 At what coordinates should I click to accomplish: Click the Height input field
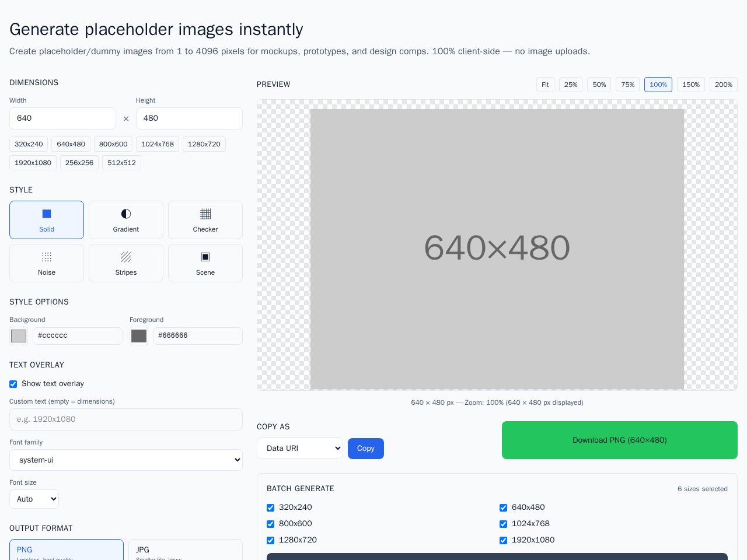pos(189,118)
